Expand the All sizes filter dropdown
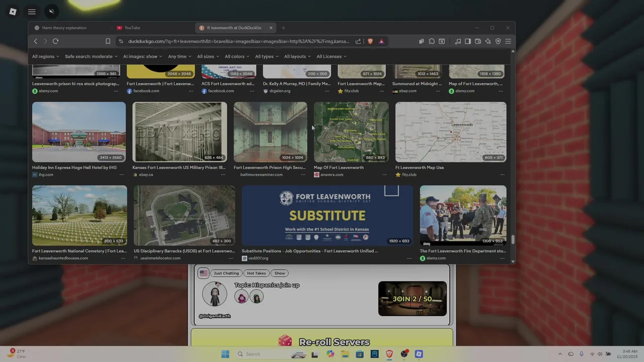Screen dimensions: 644x362 tap(208, 56)
